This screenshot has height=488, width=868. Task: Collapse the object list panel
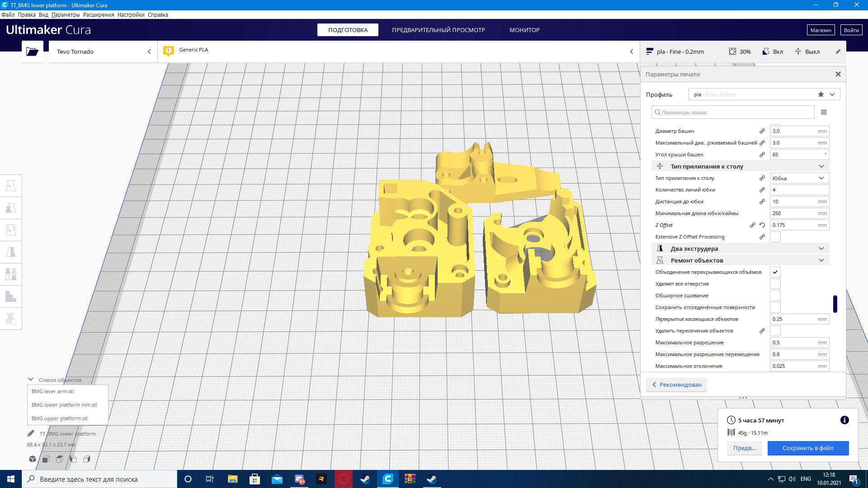point(31,380)
